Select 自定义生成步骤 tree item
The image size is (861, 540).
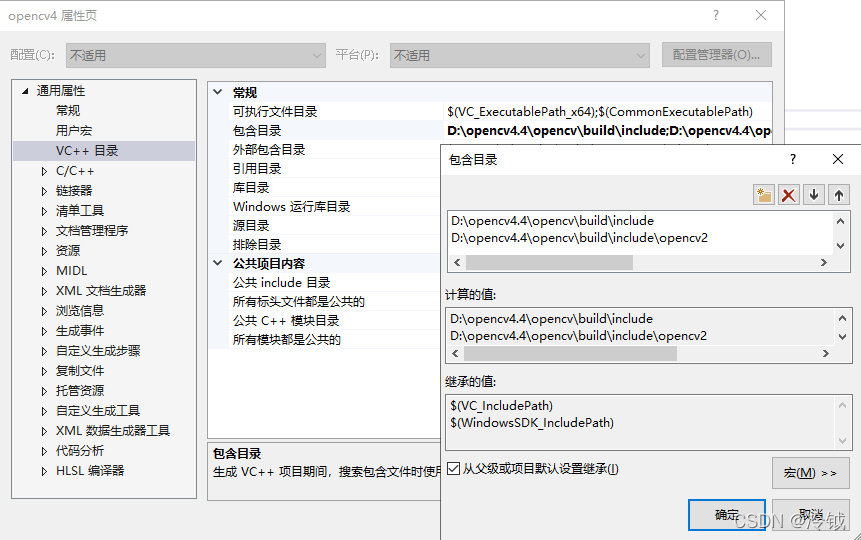pos(98,351)
